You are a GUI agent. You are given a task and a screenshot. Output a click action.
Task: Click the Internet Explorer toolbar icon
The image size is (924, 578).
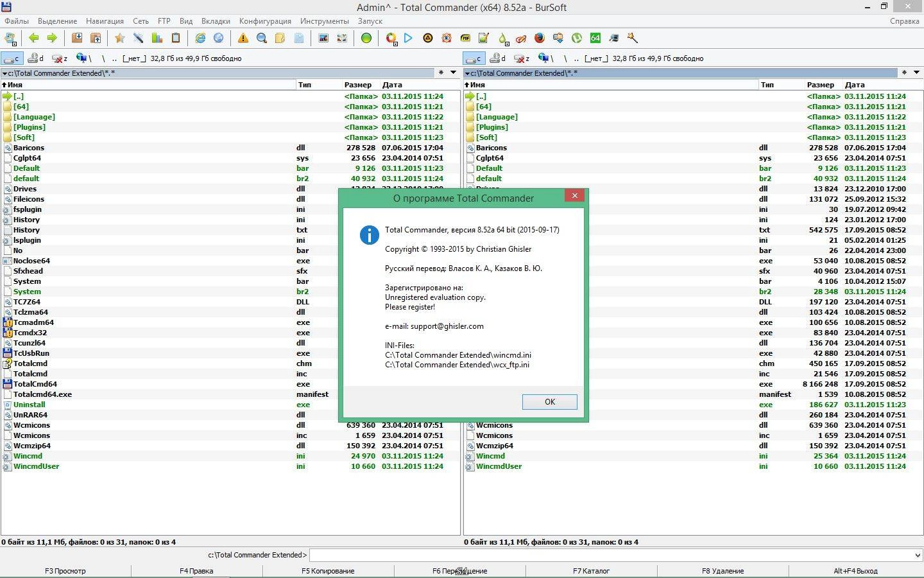click(x=200, y=39)
